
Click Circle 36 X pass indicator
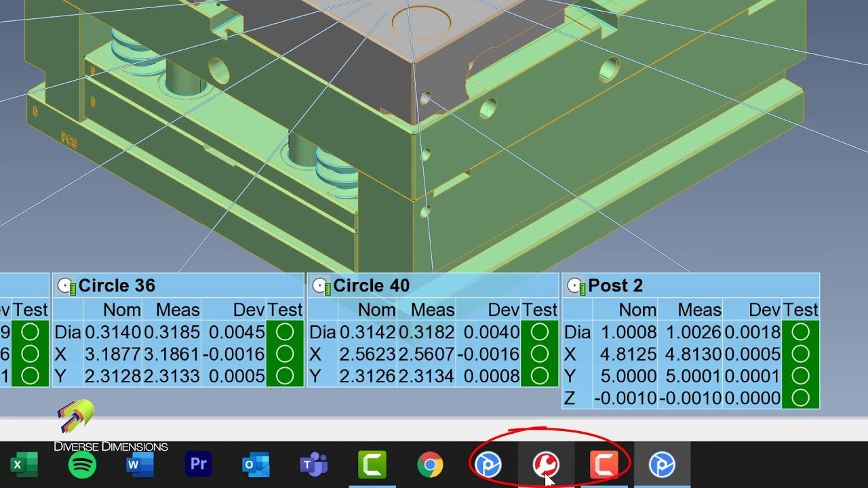click(x=285, y=354)
